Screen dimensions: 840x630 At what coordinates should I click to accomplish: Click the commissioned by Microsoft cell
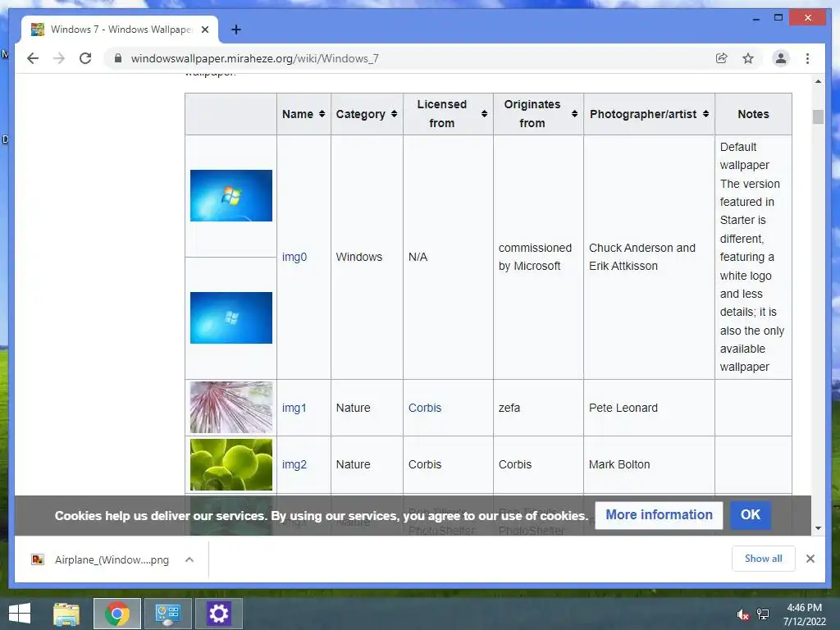(x=538, y=257)
